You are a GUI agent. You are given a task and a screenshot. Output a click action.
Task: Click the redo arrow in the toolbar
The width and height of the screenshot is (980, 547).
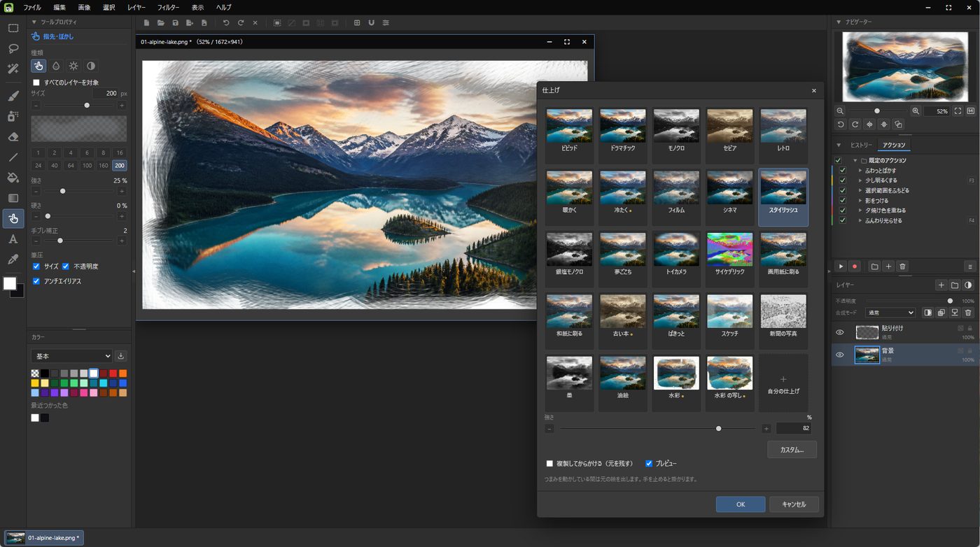tap(241, 23)
